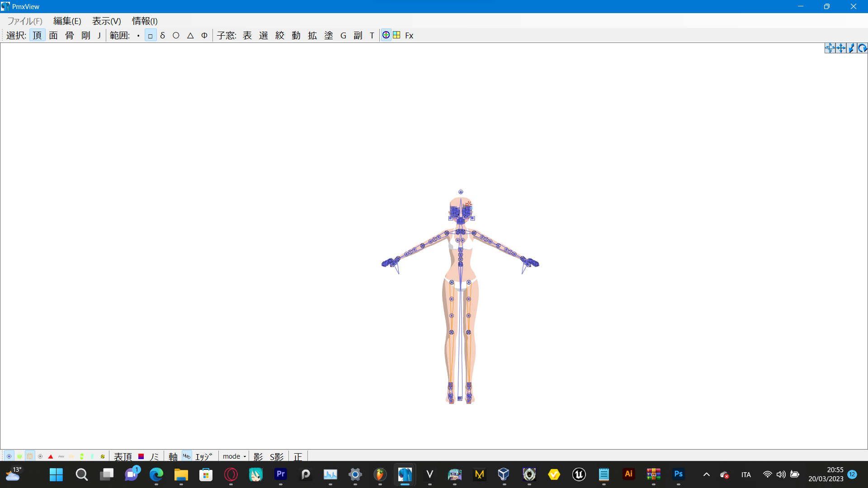The height and width of the screenshot is (488, 868).
Task: Click the Fx button in the toolbar
Action: (409, 35)
